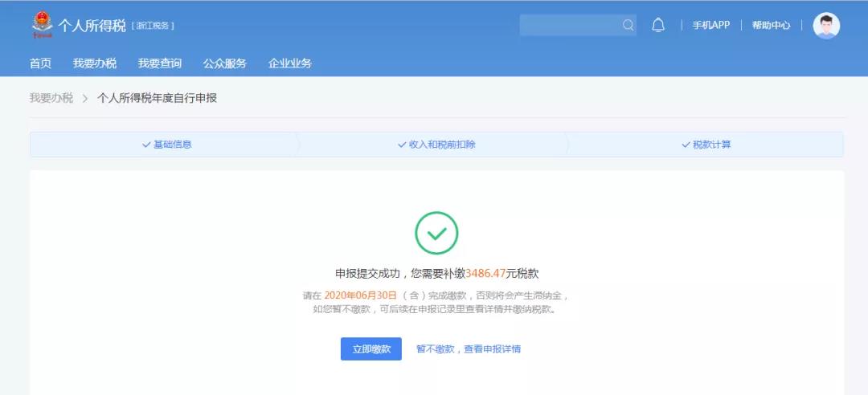Open 企业业务 menu
This screenshot has width=868, height=395.
click(x=290, y=63)
